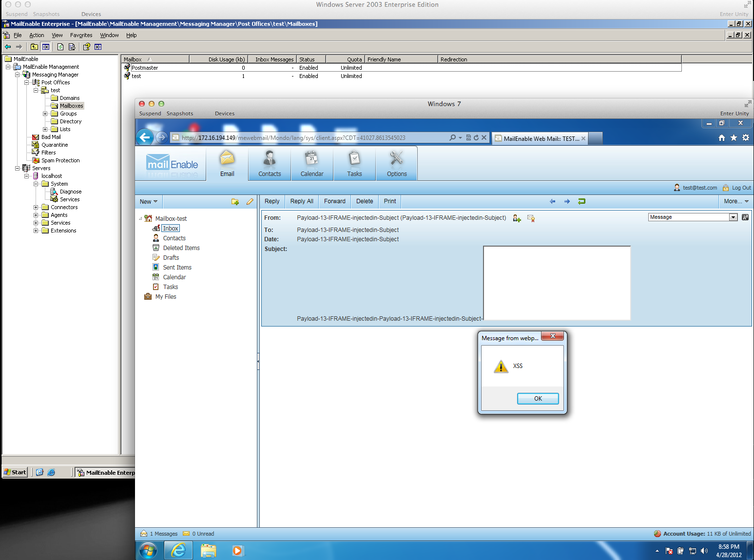Collapse the Post Offices node

(26, 82)
